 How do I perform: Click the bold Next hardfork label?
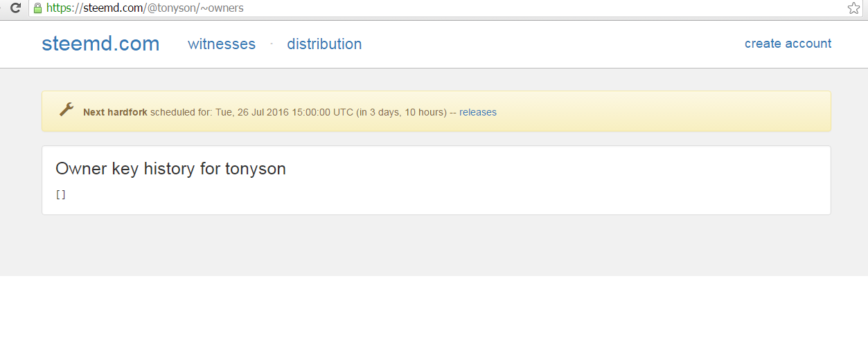[115, 112]
